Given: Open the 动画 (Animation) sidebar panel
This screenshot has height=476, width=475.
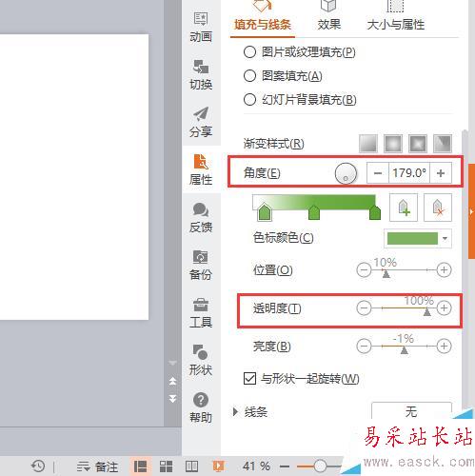Looking at the screenshot, I should [201, 28].
